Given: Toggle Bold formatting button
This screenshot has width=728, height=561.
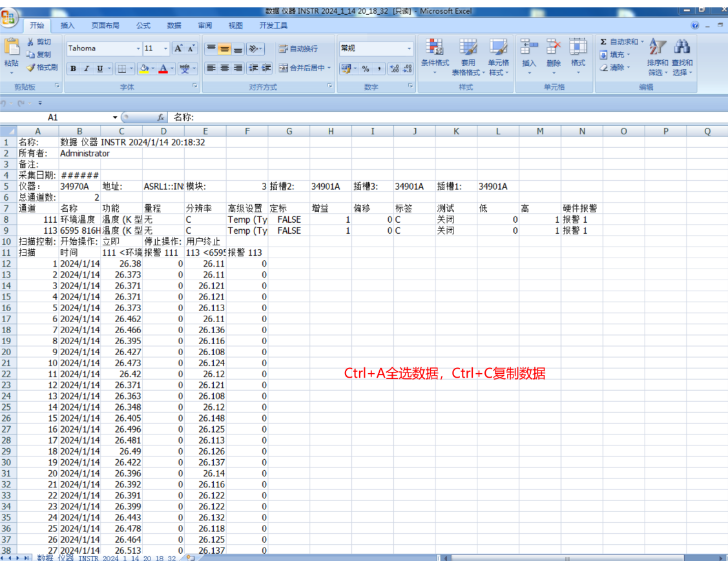Looking at the screenshot, I should pyautogui.click(x=74, y=68).
